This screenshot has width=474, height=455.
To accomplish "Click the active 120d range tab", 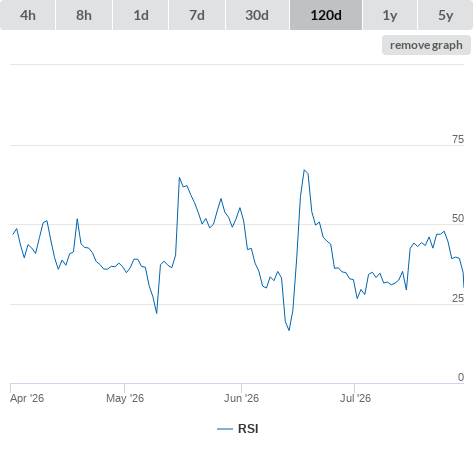I will tap(326, 15).
